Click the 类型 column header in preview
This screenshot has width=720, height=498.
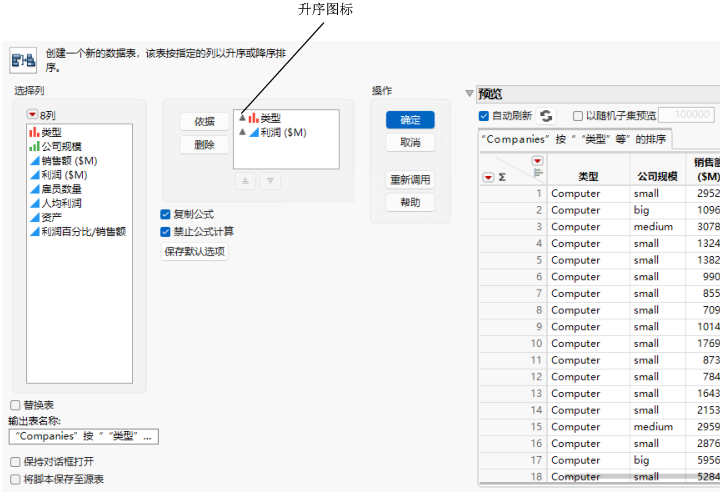(588, 176)
